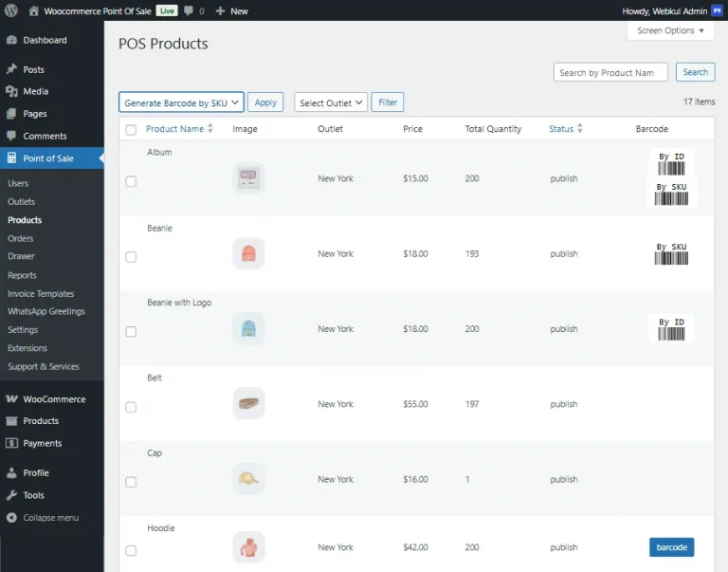This screenshot has width=728, height=572.
Task: Open the Generate Barcode by SKU dropdown
Action: coord(181,102)
